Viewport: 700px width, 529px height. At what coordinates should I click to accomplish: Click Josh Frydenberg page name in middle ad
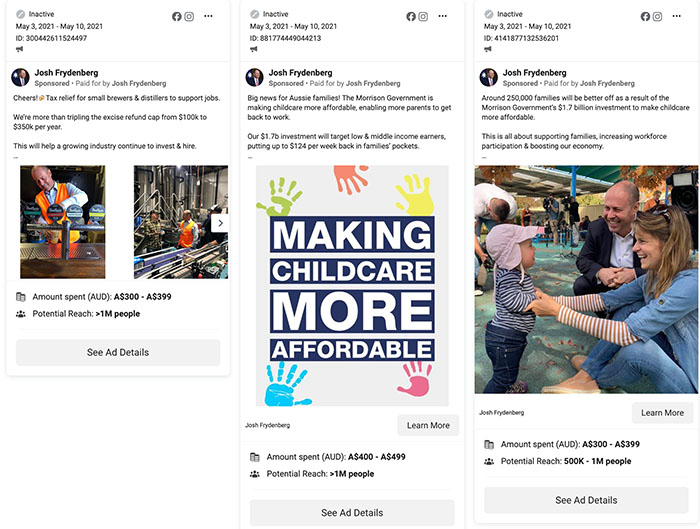pyautogui.click(x=300, y=72)
